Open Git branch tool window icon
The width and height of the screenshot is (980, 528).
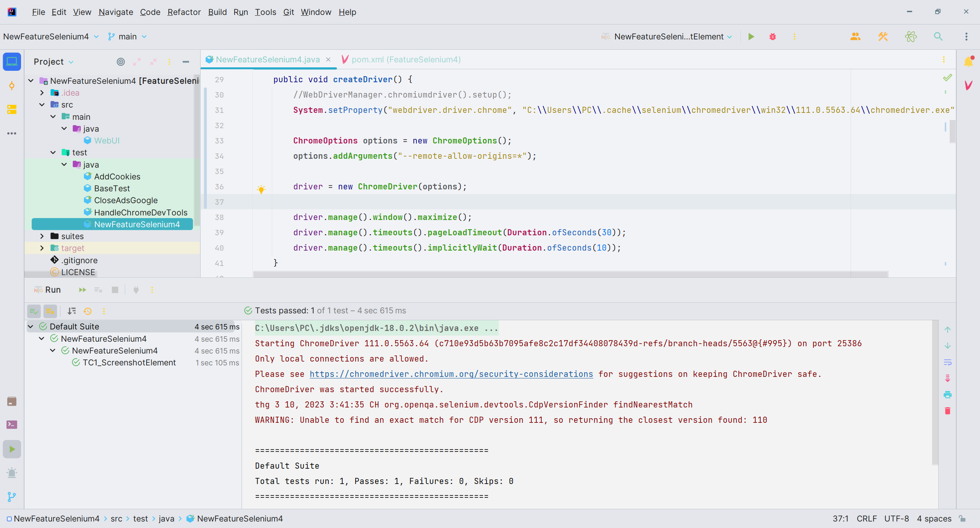click(12, 497)
